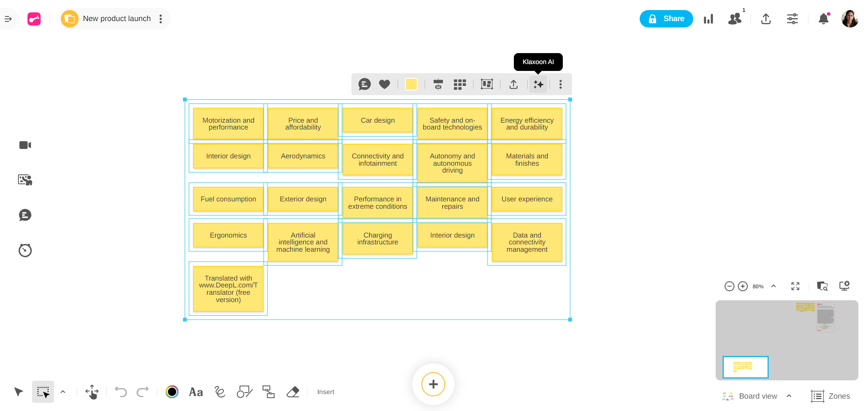Viewport: 868px width, 411px height.
Task: Arrange selection in grid layout icon
Action: tap(459, 84)
